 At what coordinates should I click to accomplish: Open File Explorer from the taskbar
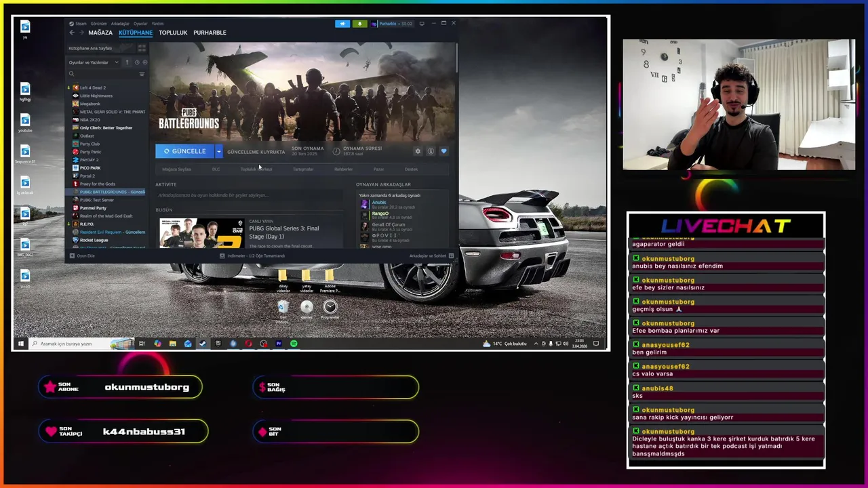tap(172, 344)
